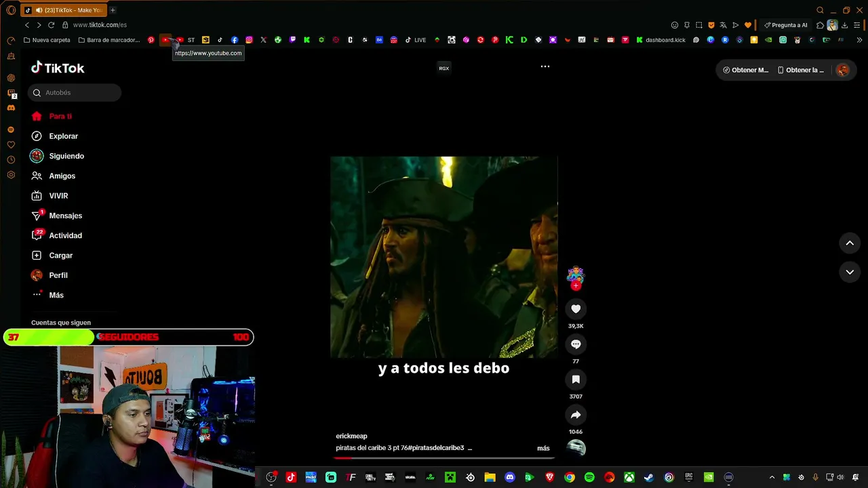
Task: Share the video with the arrow icon
Action: [x=576, y=415]
